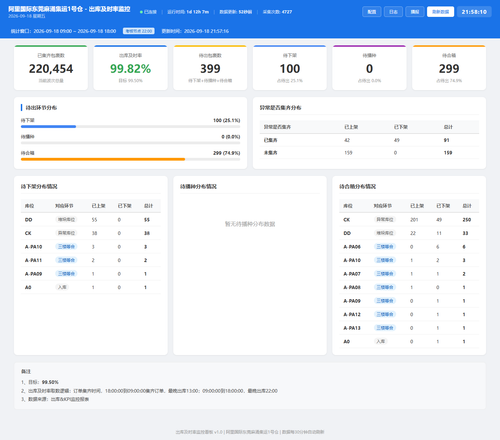Viewport: 500px width, 440px height.
Task: Click the blue 待下架 progress bar
Action: (48, 127)
